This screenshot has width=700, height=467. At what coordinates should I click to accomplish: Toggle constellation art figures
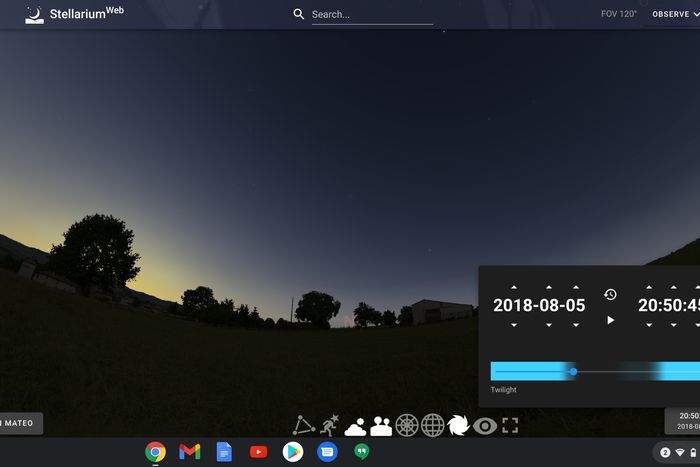tap(329, 426)
